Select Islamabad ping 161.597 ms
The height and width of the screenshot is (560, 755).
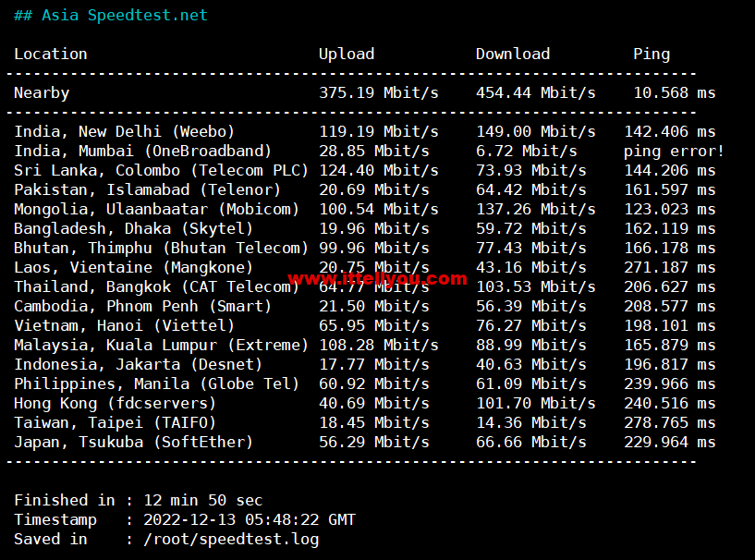(670, 189)
